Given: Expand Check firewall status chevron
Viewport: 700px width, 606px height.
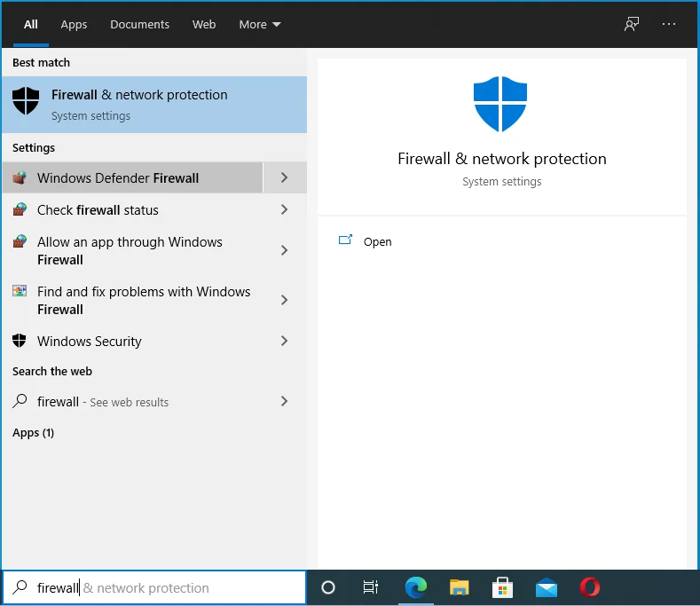Looking at the screenshot, I should pos(285,209).
